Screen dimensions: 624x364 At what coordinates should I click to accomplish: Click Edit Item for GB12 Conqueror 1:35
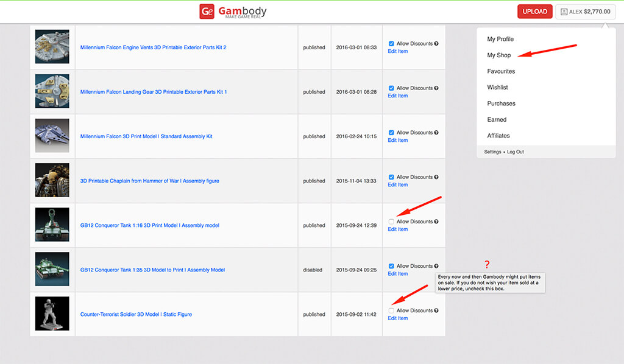tap(398, 274)
